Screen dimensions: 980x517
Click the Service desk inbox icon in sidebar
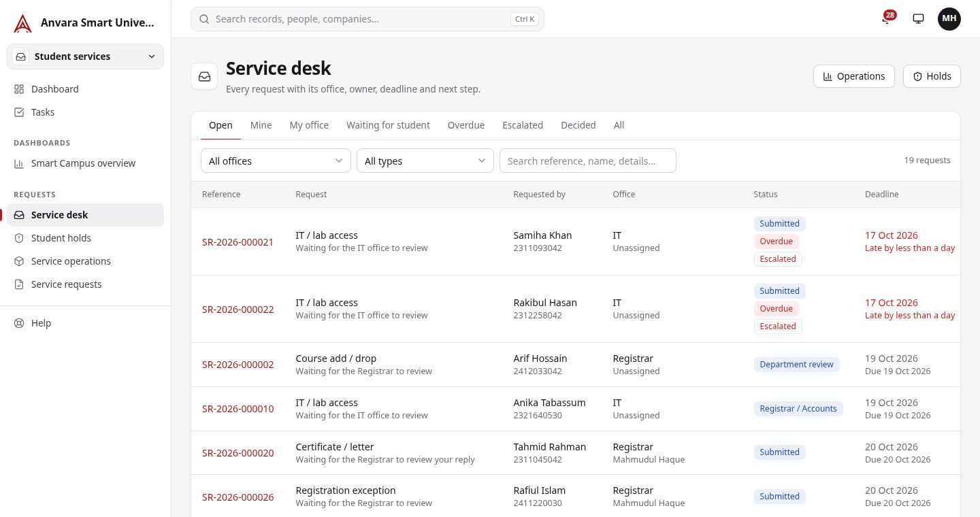pos(19,215)
